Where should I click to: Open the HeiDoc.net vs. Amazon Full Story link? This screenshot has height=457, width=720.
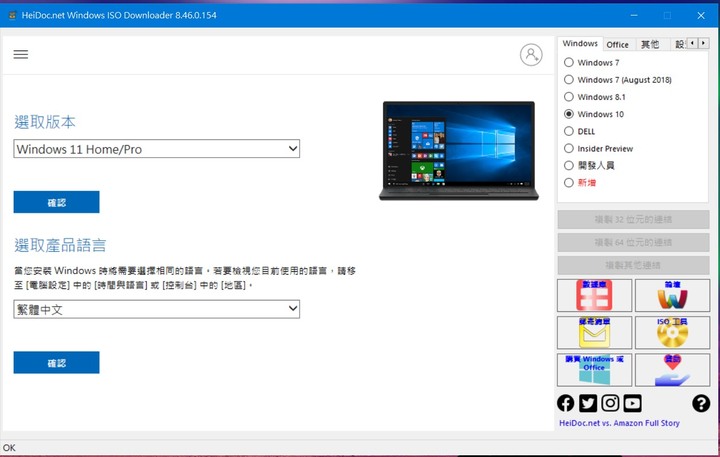pos(619,423)
